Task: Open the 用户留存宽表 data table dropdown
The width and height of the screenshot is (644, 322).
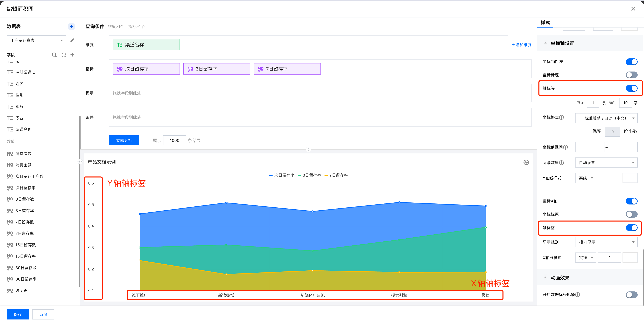Action: click(x=37, y=40)
